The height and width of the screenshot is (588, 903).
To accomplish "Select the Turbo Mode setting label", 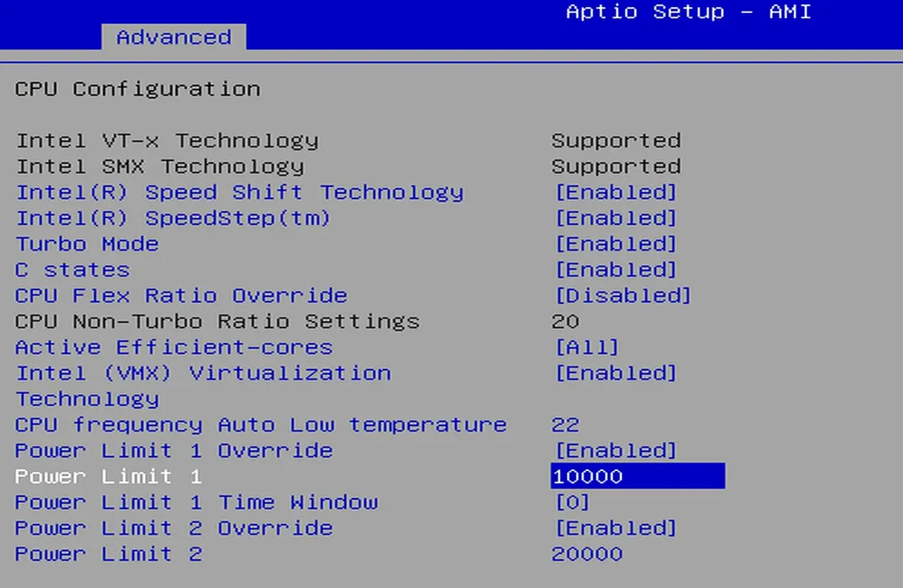I will (87, 244).
